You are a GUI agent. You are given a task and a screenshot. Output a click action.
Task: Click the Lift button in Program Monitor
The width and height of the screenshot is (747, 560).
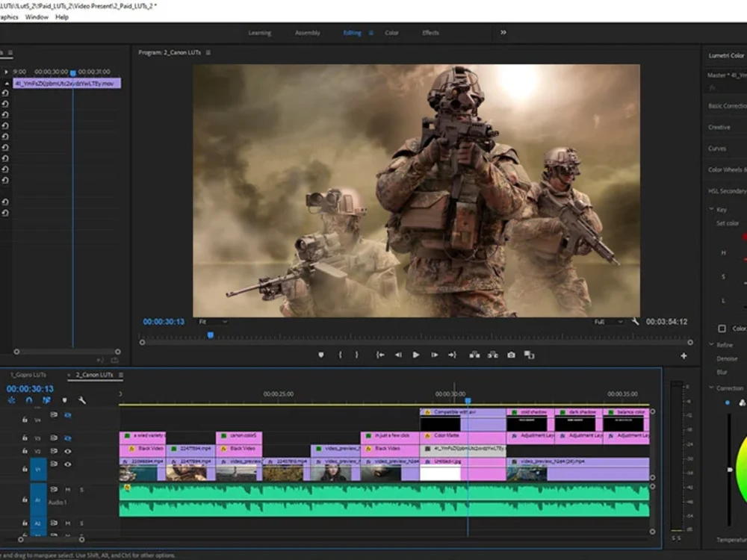474,355
